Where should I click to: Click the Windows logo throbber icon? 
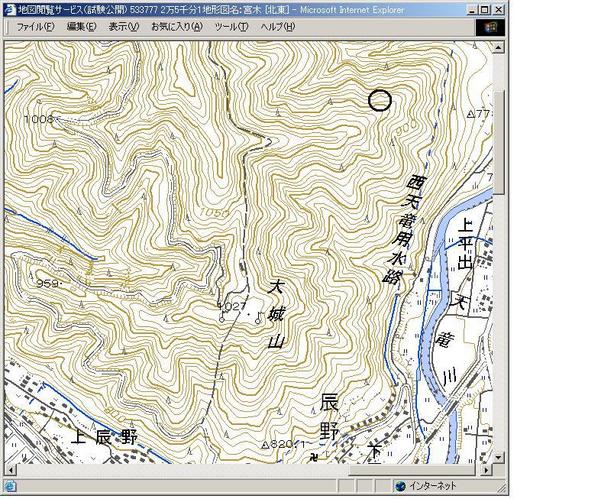tap(490, 27)
